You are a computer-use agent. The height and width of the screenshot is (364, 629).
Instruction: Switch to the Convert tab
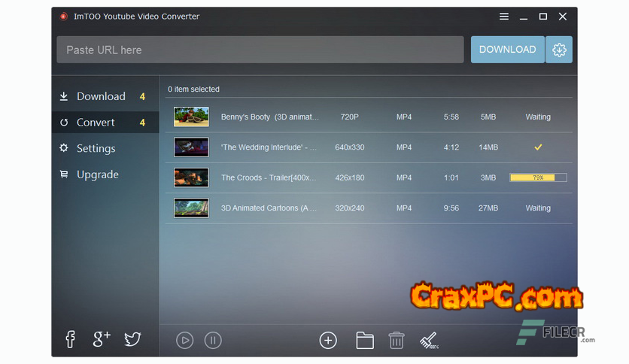tap(105, 123)
